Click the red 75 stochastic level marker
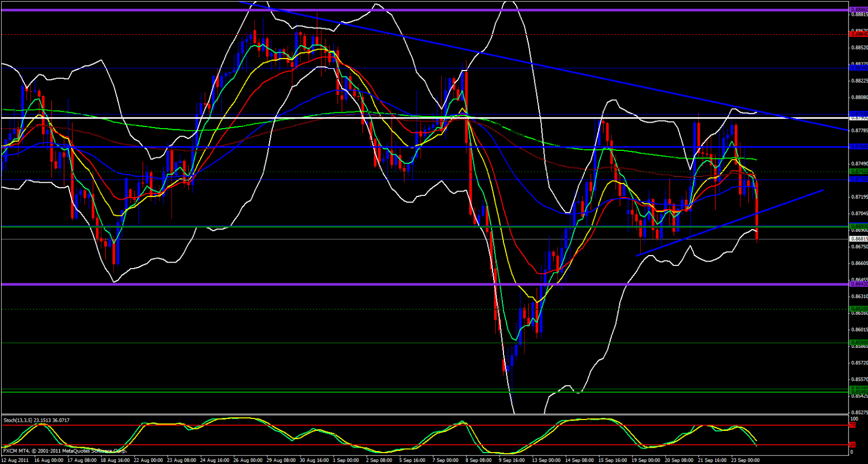Screen dimensions: 868x464 pyautogui.click(x=852, y=425)
